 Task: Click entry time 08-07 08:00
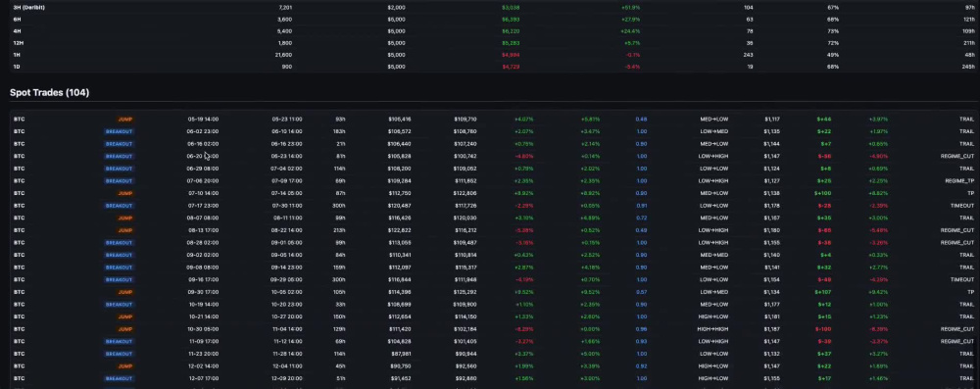click(203, 219)
